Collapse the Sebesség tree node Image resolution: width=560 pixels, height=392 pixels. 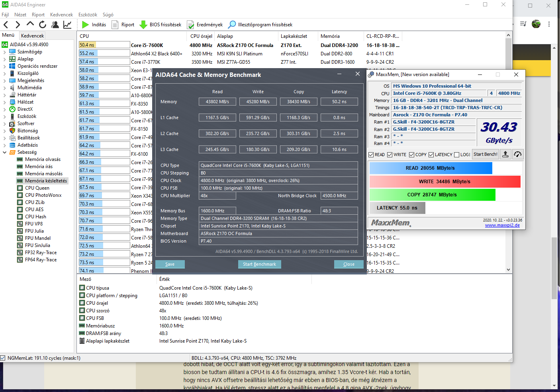pyautogui.click(x=5, y=152)
